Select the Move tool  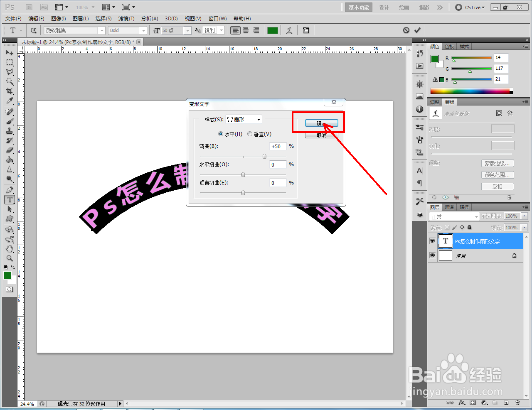(10, 53)
